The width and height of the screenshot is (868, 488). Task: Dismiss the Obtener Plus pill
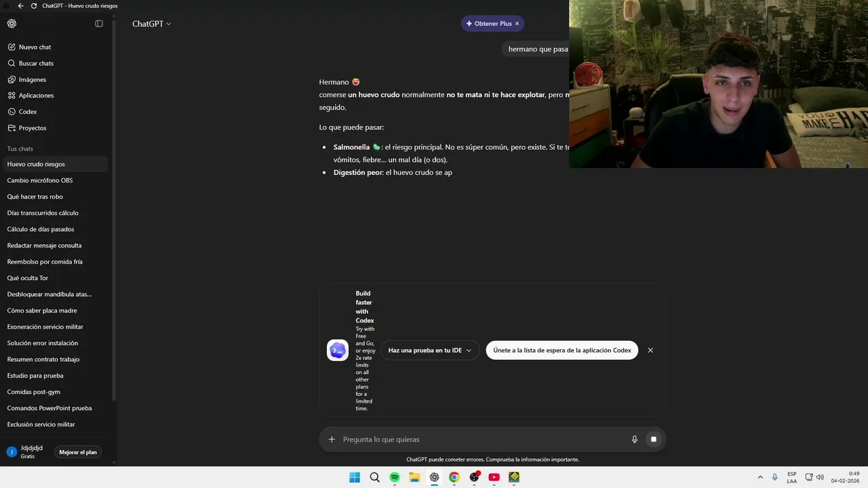(517, 24)
